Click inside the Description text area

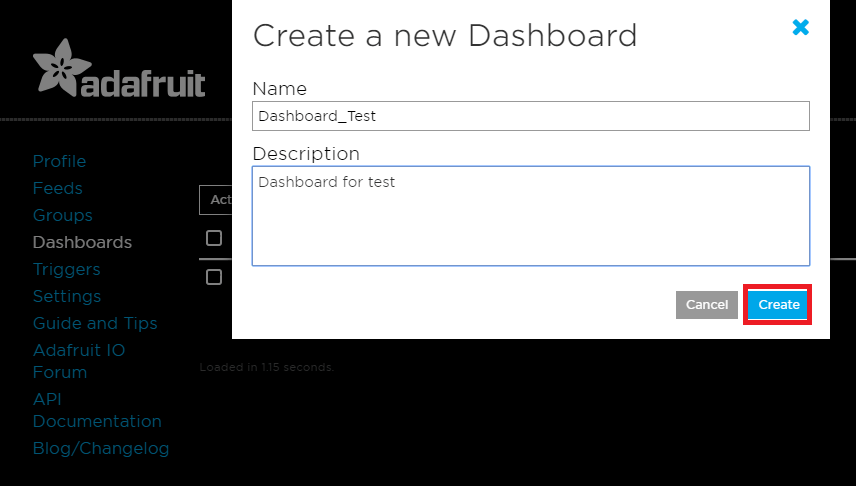click(x=530, y=215)
